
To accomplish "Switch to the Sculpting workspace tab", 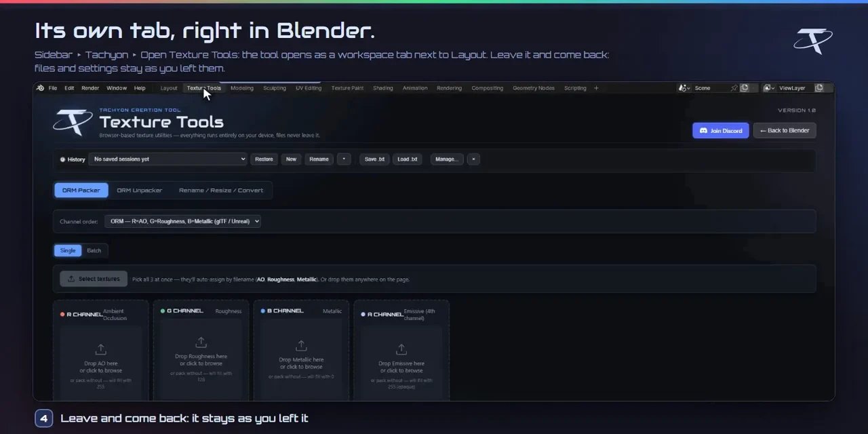I will (x=275, y=88).
